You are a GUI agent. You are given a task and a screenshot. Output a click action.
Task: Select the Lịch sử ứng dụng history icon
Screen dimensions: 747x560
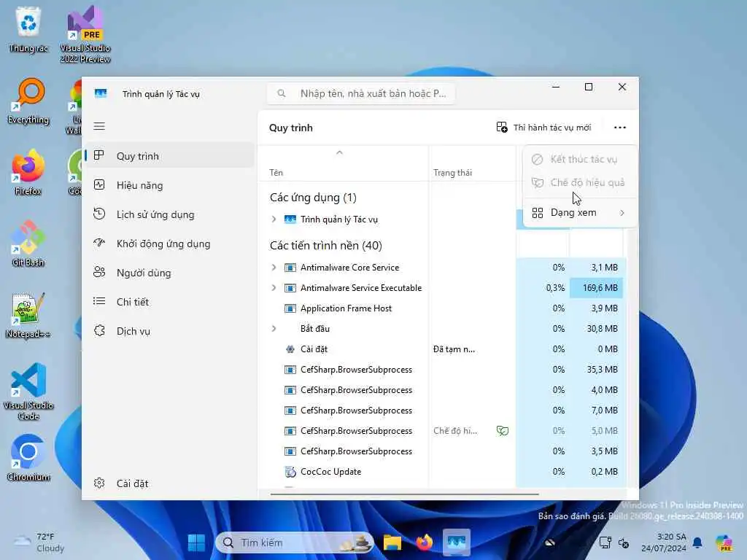99,214
